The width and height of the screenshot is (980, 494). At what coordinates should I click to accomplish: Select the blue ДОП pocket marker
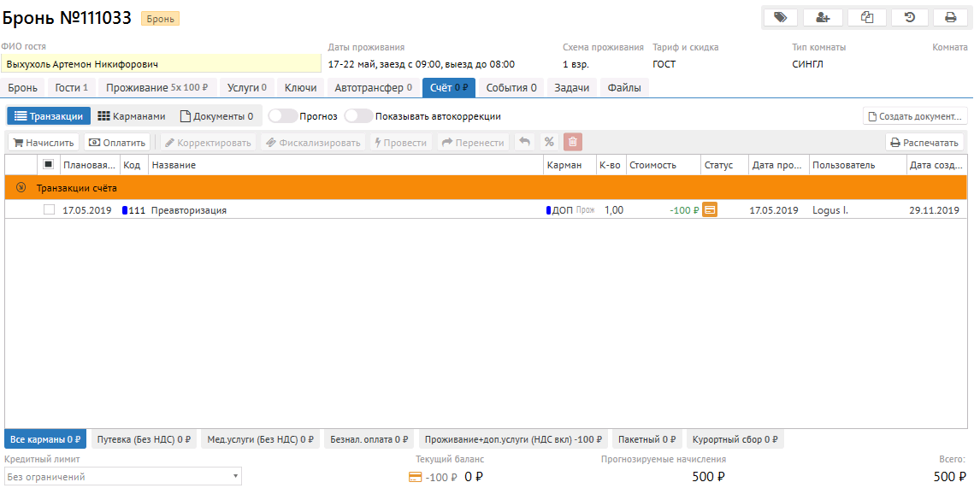(549, 210)
